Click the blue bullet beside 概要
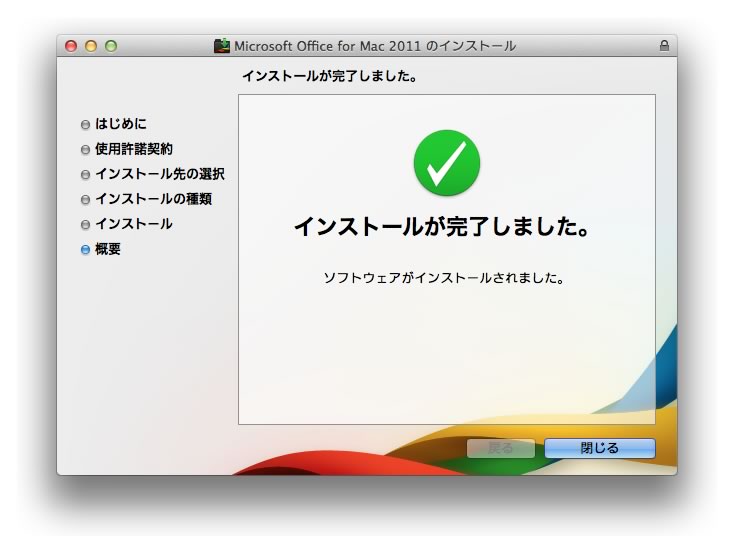 (85, 250)
